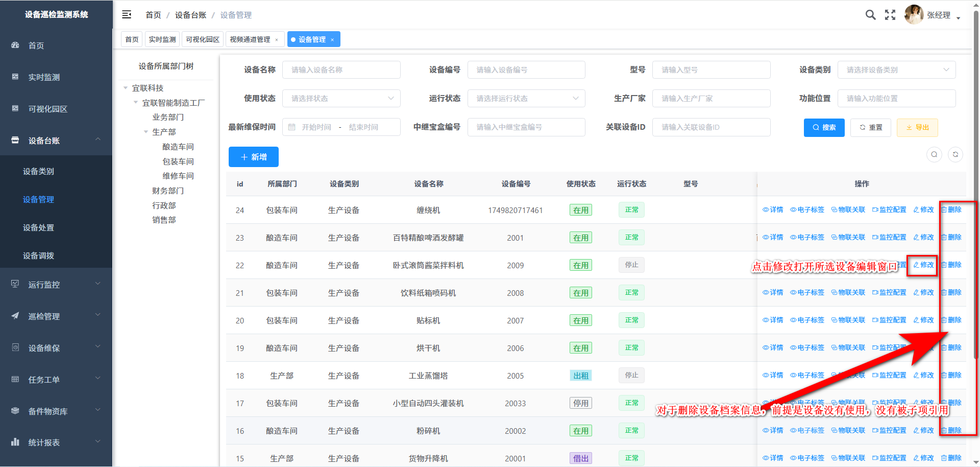
Task: Open 详情 for device id 24
Action: click(773, 209)
